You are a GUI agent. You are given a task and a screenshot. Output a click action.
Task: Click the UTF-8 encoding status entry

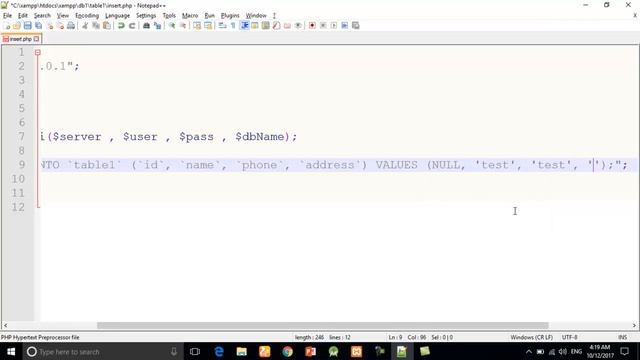(x=569, y=337)
